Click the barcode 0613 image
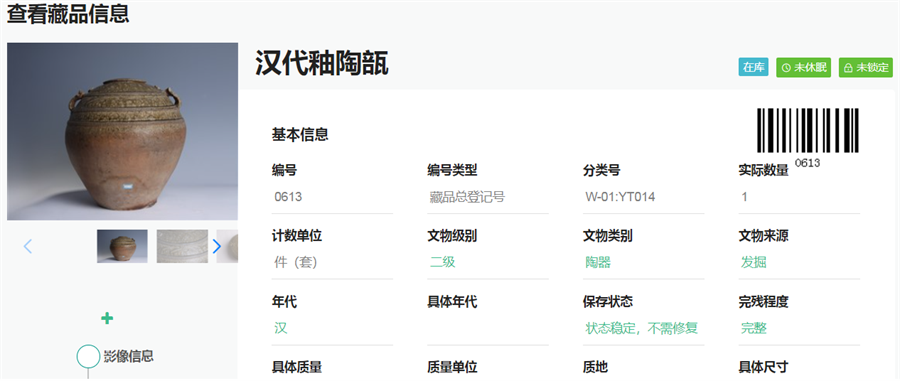 click(807, 137)
